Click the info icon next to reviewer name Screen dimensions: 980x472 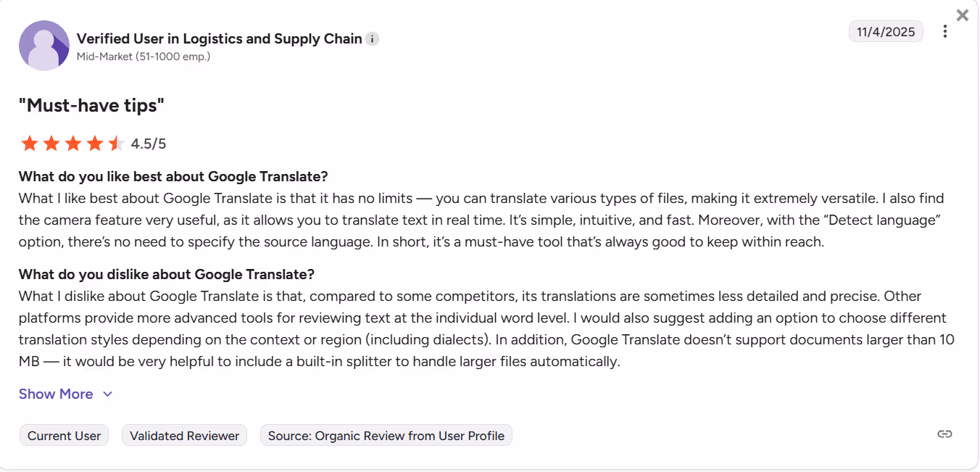point(372,38)
